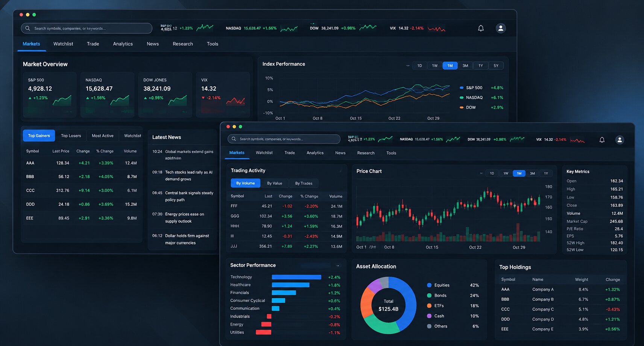The width and height of the screenshot is (644, 346).
Task: Click the Others legend dot in Asset Allocation
Action: [x=429, y=326]
